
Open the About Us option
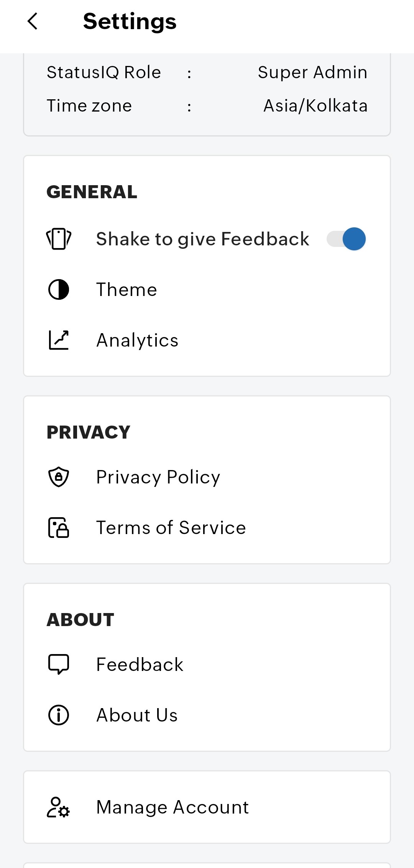point(137,715)
